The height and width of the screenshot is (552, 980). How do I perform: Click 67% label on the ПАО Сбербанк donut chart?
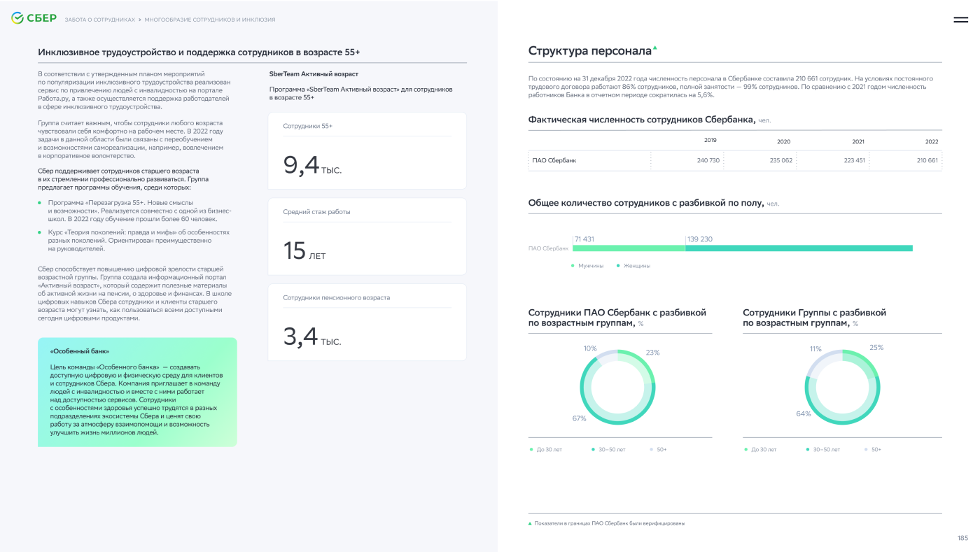coord(579,418)
